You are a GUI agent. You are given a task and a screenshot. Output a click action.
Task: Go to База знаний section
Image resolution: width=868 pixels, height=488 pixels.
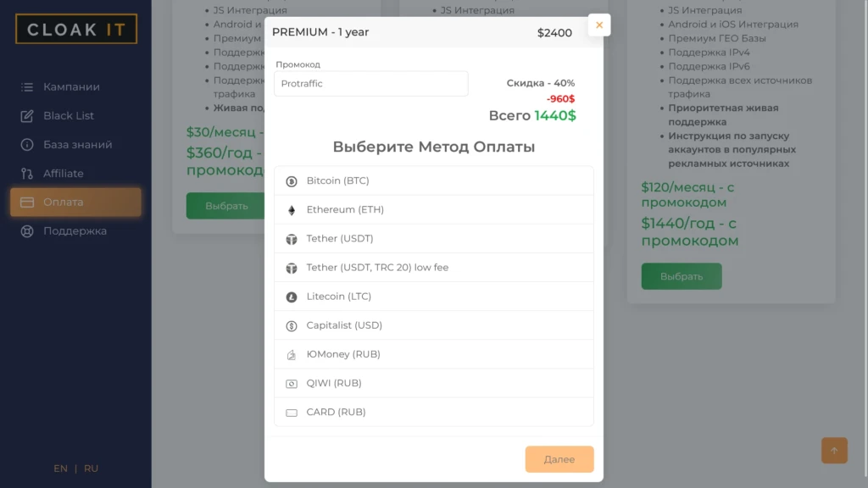pos(75,144)
